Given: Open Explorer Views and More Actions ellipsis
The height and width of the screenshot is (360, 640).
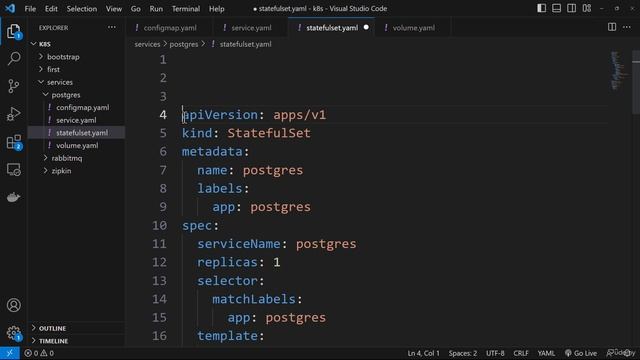Looking at the screenshot, I should click(111, 27).
